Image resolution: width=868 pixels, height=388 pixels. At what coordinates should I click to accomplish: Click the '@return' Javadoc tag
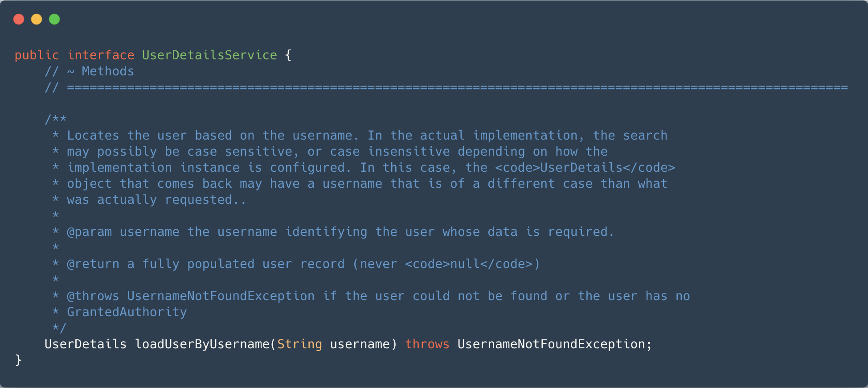pyautogui.click(x=93, y=264)
